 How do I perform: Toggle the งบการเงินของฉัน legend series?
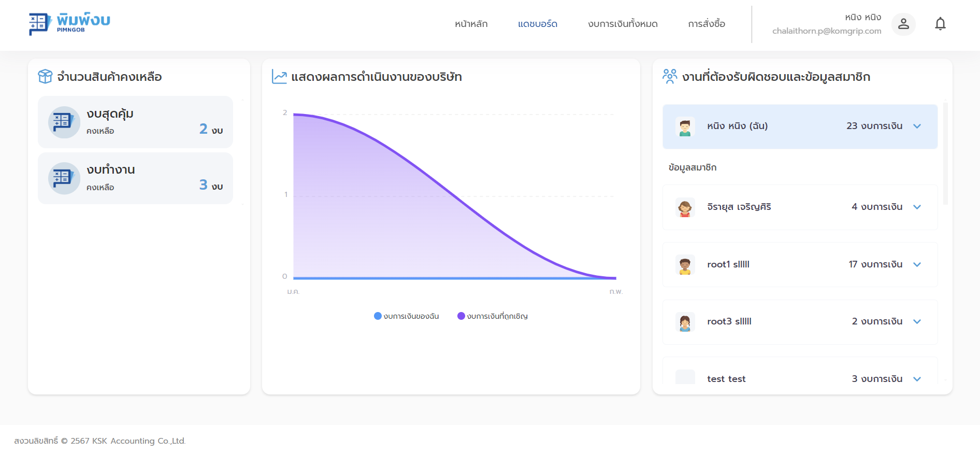[407, 316]
